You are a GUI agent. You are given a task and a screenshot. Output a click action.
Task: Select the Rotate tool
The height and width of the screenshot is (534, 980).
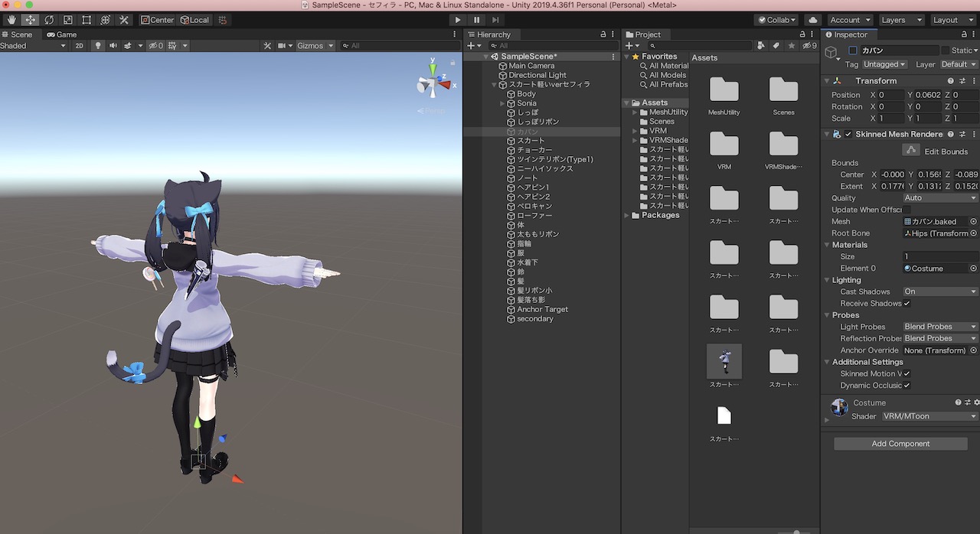[x=50, y=19]
